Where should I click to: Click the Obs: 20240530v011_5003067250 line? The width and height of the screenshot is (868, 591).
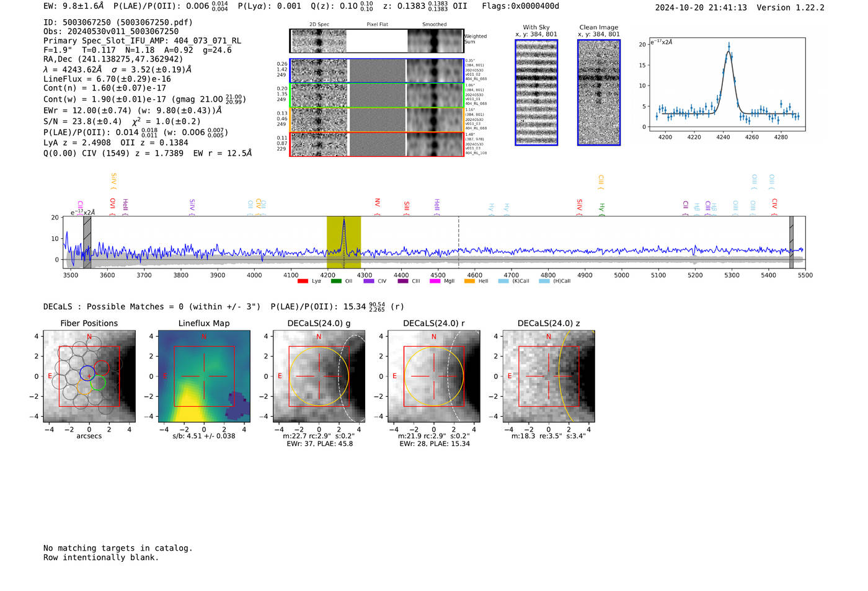pyautogui.click(x=111, y=31)
